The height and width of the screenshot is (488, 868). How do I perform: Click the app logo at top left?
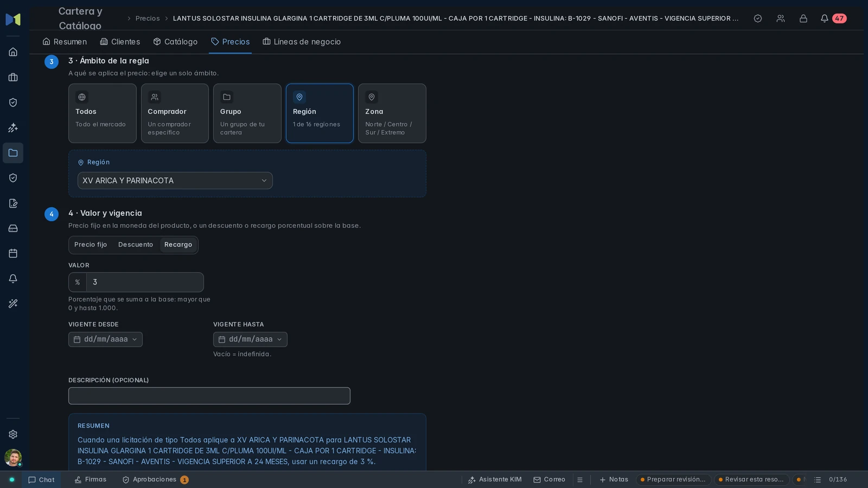click(x=13, y=20)
